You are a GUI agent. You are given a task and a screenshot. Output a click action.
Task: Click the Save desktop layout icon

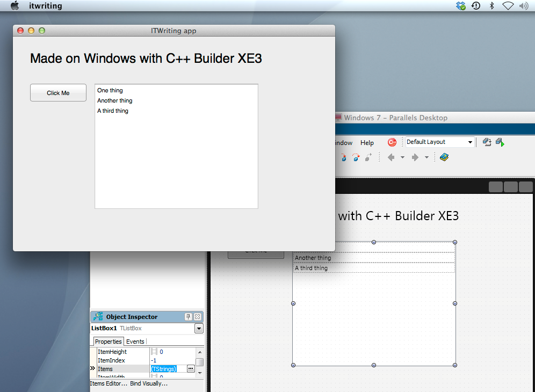pos(487,142)
